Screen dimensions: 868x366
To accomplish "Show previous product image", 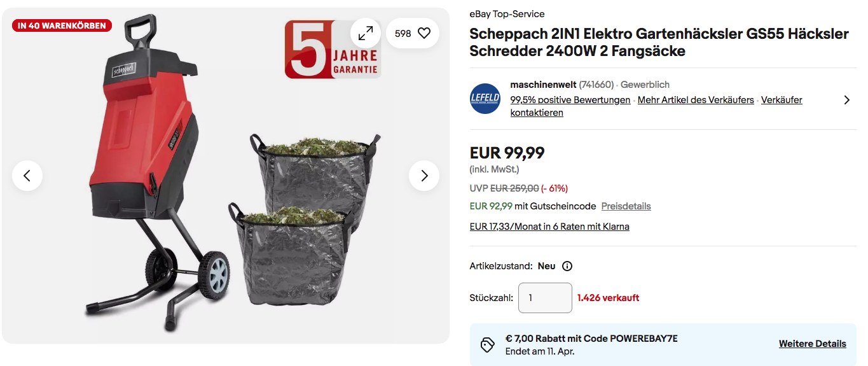I will pos(27,176).
